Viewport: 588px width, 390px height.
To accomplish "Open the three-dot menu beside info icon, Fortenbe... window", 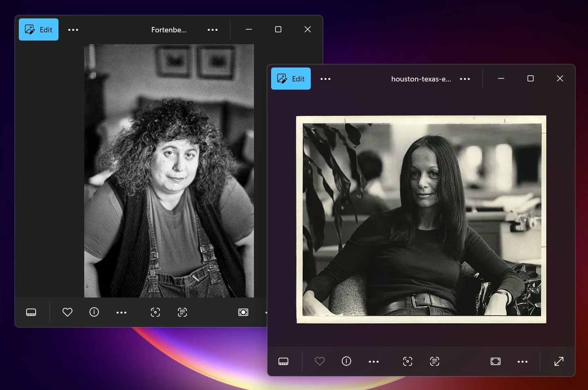I will 121,313.
